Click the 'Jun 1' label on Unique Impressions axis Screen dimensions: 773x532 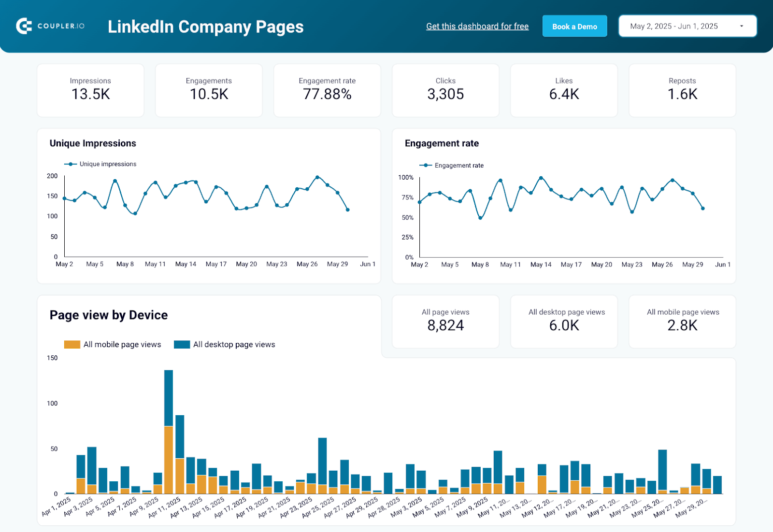368,264
